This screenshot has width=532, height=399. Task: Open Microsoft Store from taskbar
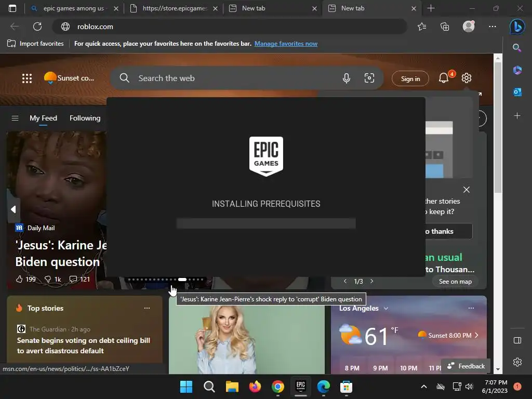point(346,387)
